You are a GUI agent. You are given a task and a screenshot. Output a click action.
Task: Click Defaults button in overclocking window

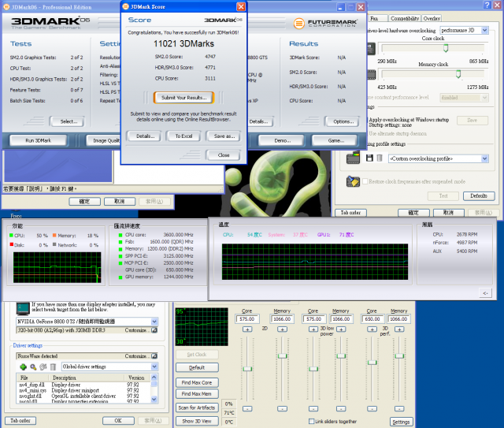point(479,195)
